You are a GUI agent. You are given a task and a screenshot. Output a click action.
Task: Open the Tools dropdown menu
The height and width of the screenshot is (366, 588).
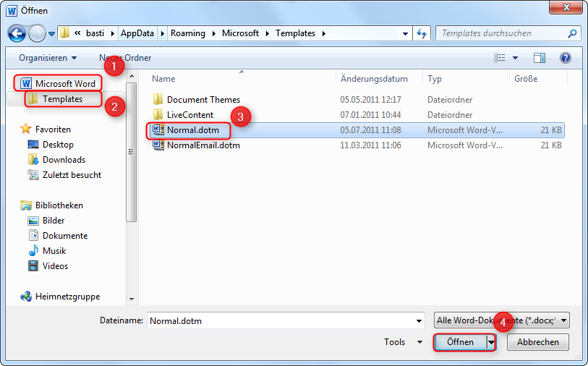click(x=403, y=342)
